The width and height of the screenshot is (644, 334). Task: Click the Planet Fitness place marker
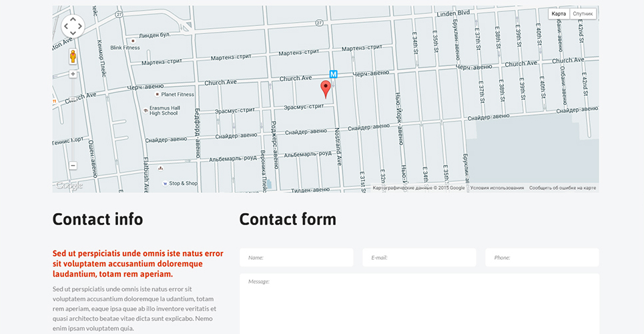157,94
